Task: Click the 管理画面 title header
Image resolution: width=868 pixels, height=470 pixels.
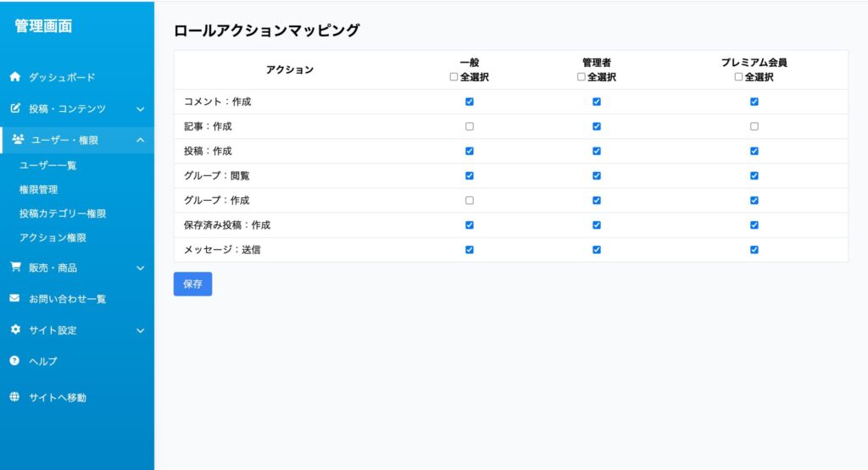Action: point(43,26)
